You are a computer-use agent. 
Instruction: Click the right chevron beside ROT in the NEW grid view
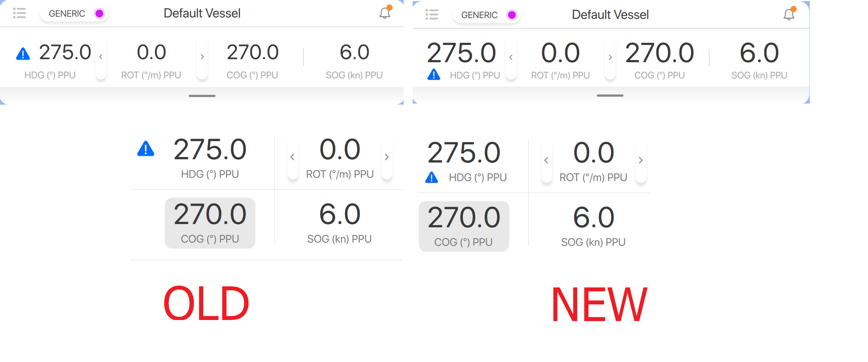pos(641,160)
